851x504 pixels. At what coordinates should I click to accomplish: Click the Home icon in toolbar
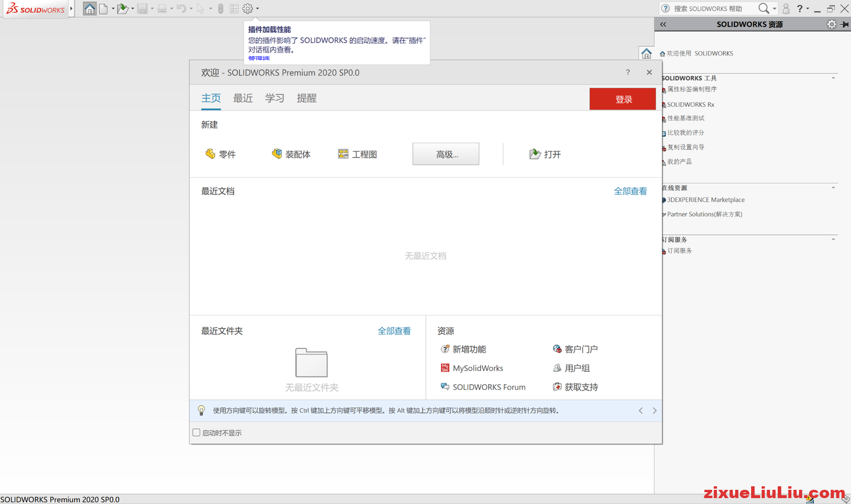(89, 8)
